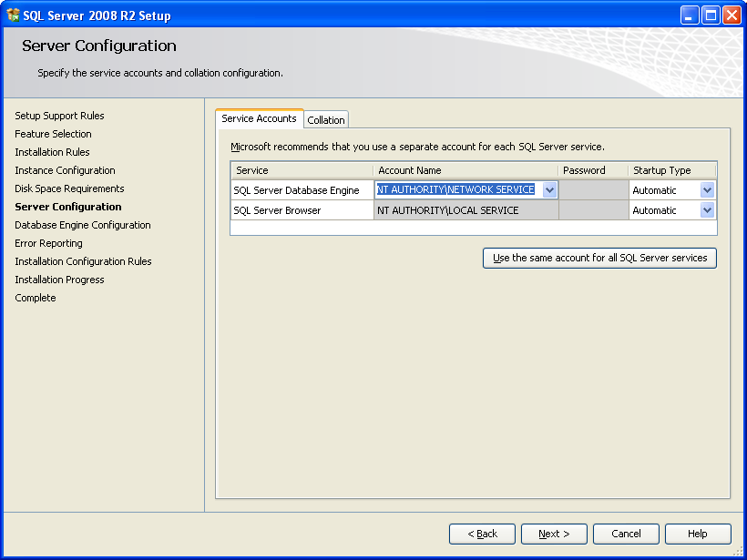The image size is (747, 560).
Task: Open Disk Space Requirements page
Action: [70, 188]
